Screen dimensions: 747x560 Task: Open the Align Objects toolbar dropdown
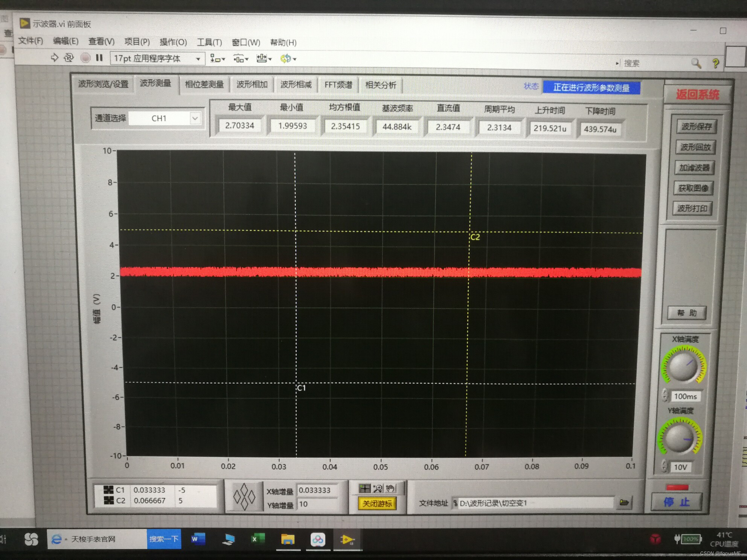(217, 59)
